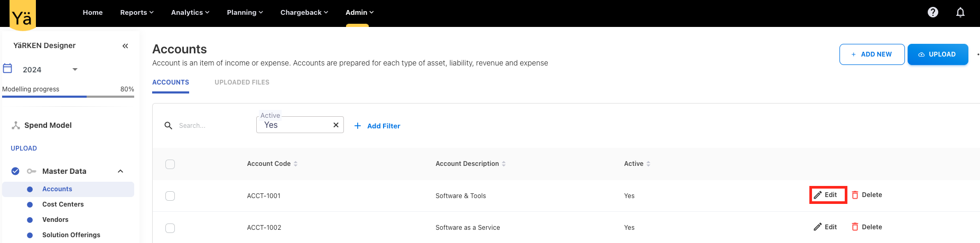Click the Add New button
Viewport: 980px width, 243px height.
[872, 54]
